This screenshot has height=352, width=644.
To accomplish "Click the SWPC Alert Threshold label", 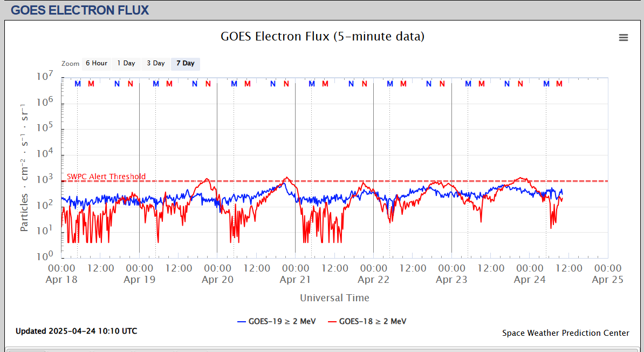I will click(106, 177).
